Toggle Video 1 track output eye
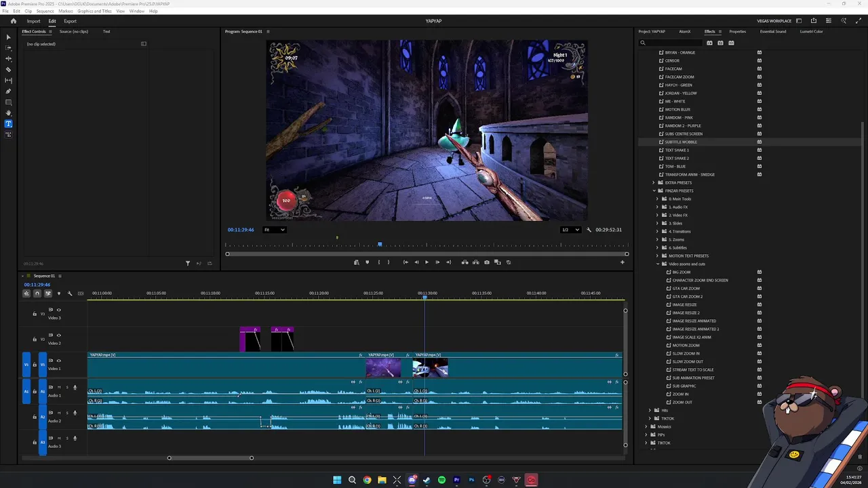The height and width of the screenshot is (488, 868). [58, 361]
